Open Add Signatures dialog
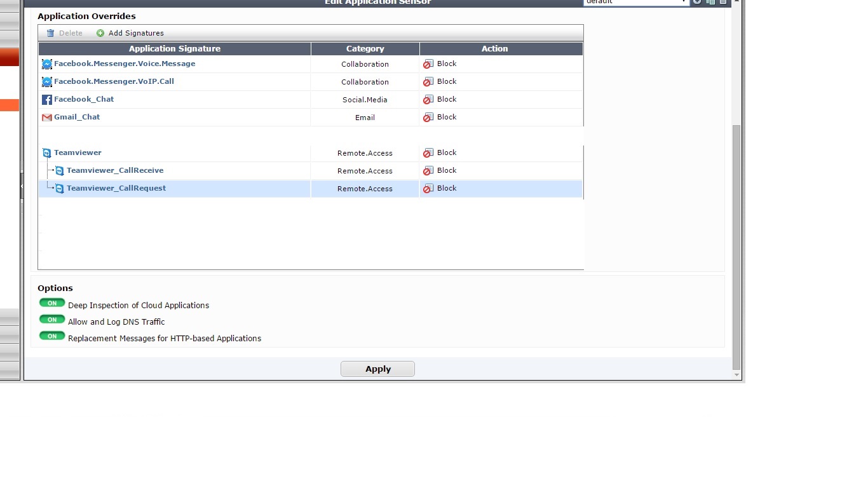This screenshot has height=488, width=868. click(130, 33)
